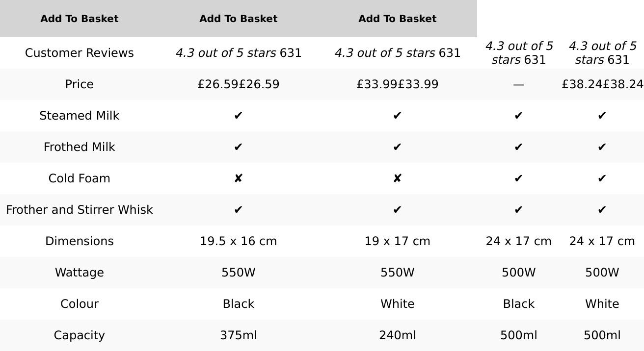Select Steamed Milk checkmark in £38.24 column

coord(602,116)
